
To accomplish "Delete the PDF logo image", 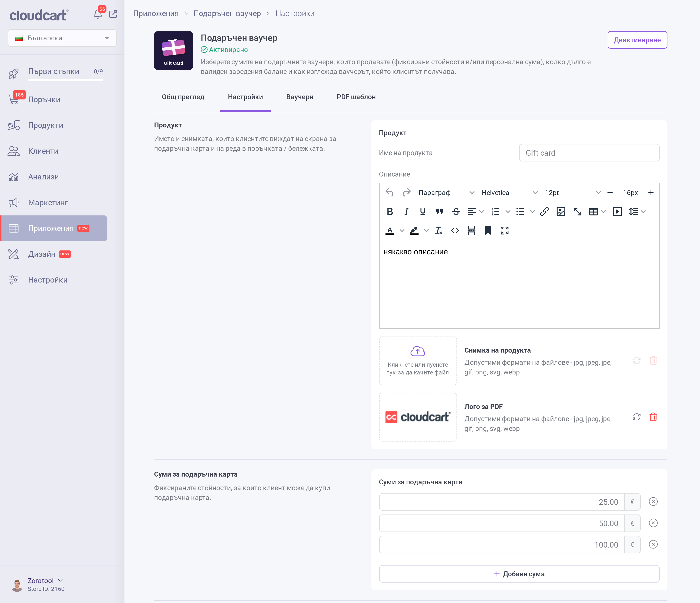I will (653, 417).
